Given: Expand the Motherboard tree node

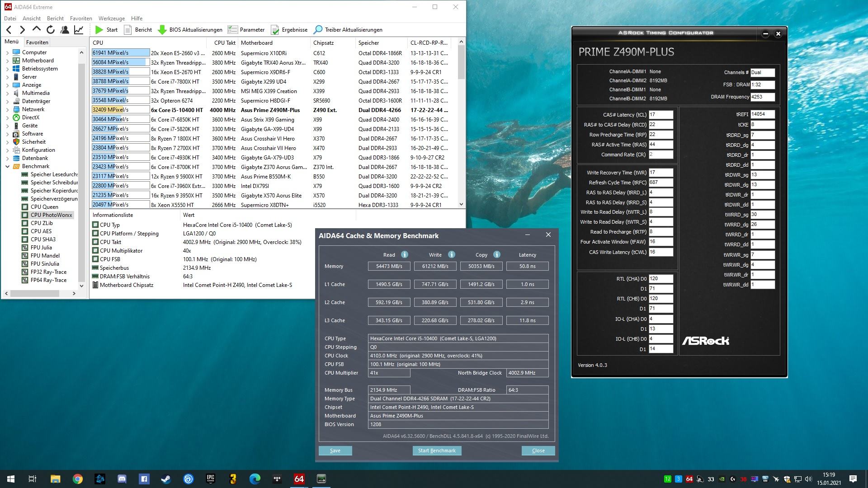Looking at the screenshot, I should tap(7, 61).
